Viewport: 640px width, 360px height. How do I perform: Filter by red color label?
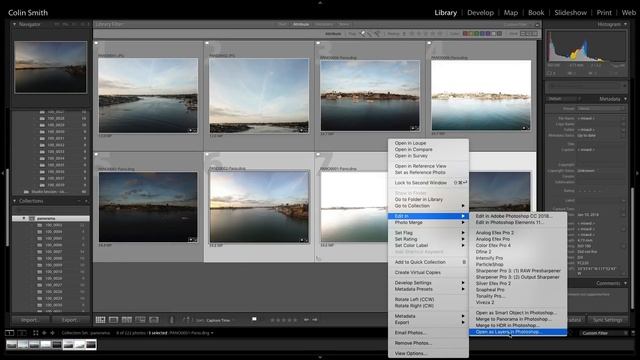465,34
